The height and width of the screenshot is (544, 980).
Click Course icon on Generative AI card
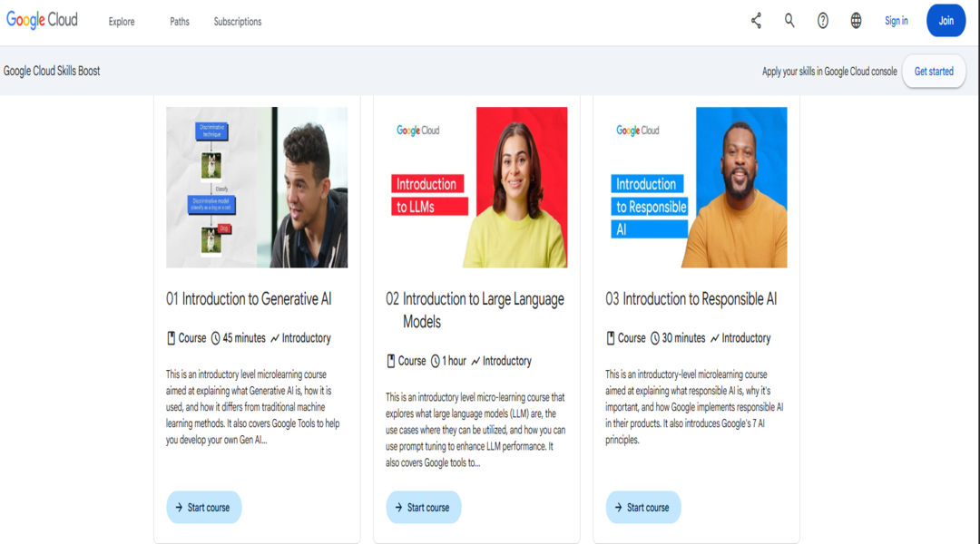[x=171, y=338]
